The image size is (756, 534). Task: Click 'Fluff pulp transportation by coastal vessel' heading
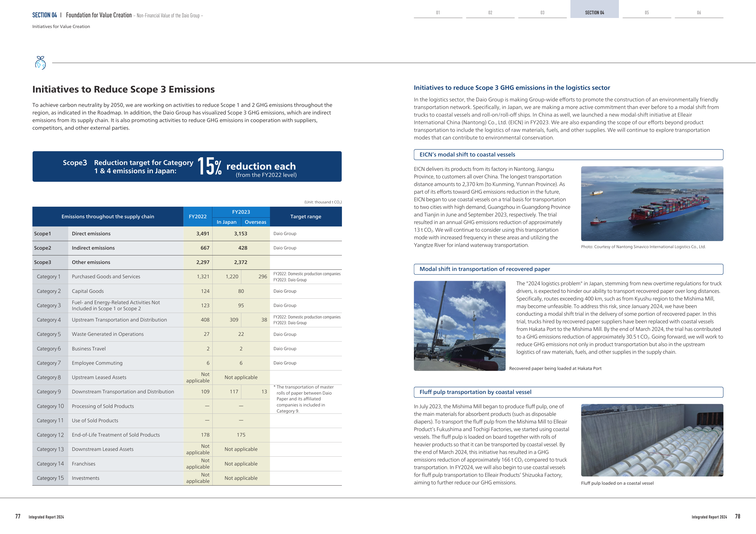(475, 392)
